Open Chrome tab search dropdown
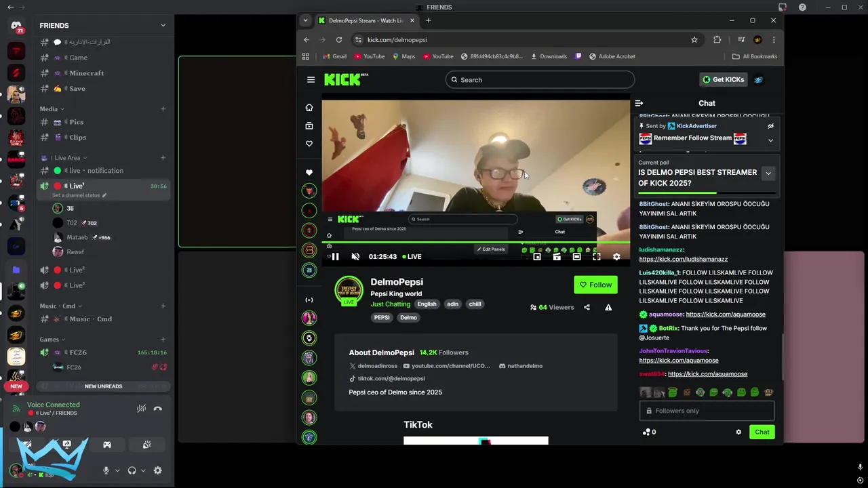The image size is (868, 488). 306,20
